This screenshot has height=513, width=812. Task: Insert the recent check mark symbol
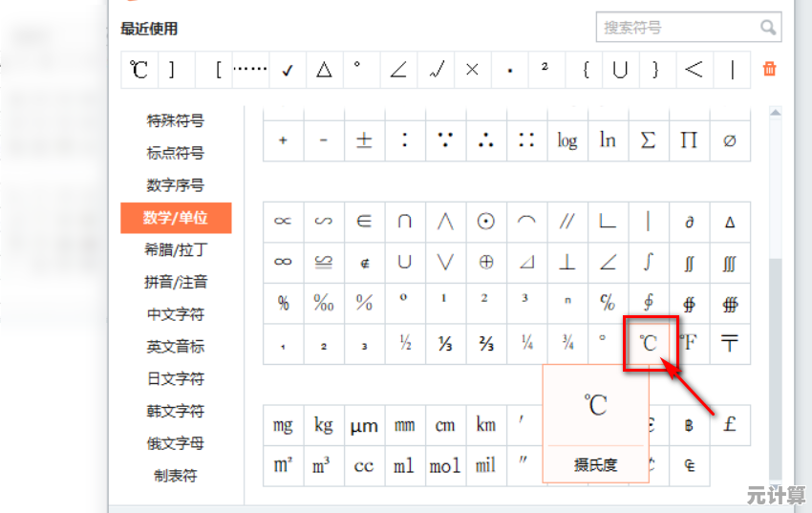coord(287,70)
